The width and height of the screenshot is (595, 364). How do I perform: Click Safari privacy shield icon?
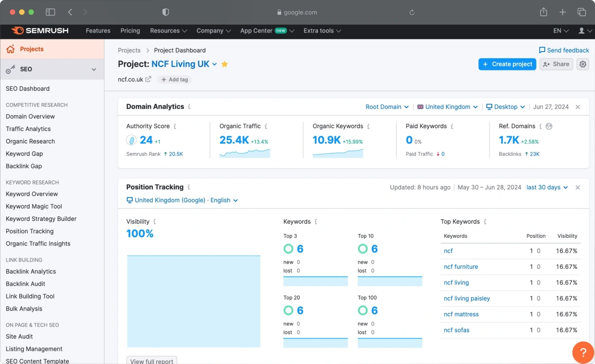coord(165,13)
